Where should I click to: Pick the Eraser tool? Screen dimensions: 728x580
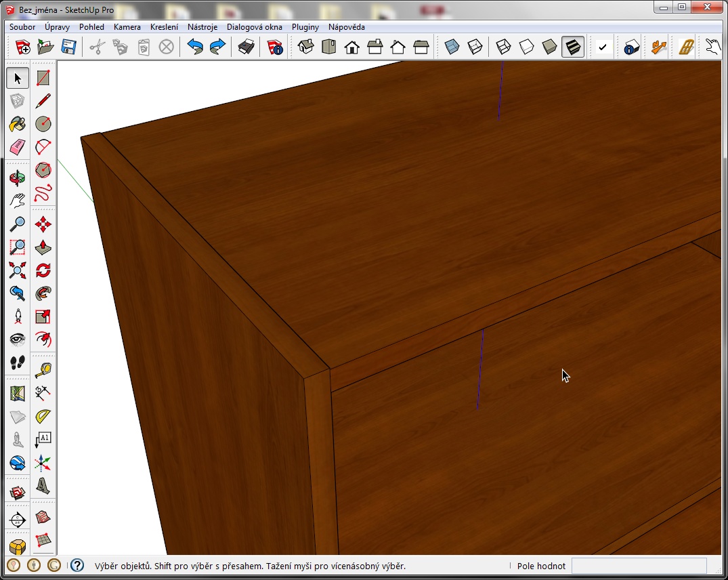click(x=18, y=147)
